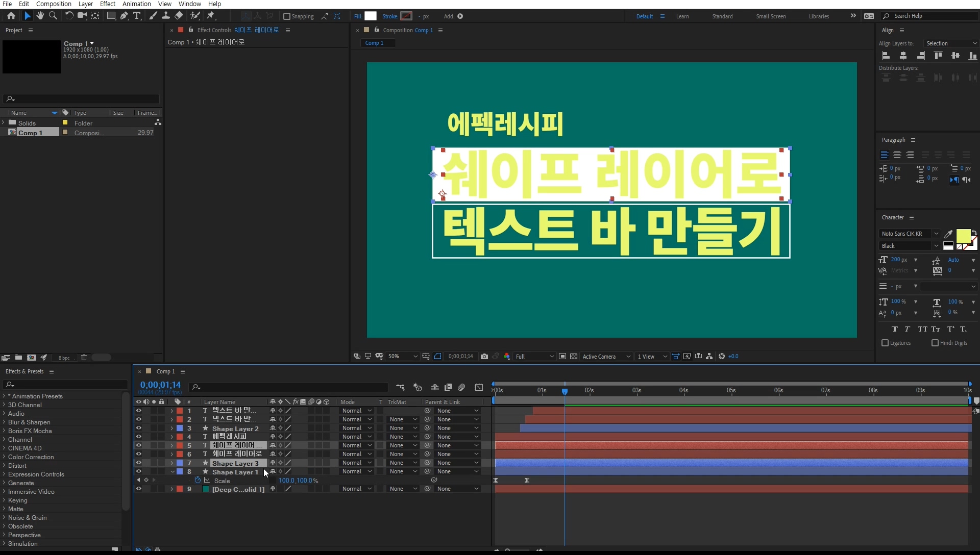
Task: Select the Type tool
Action: point(137,16)
